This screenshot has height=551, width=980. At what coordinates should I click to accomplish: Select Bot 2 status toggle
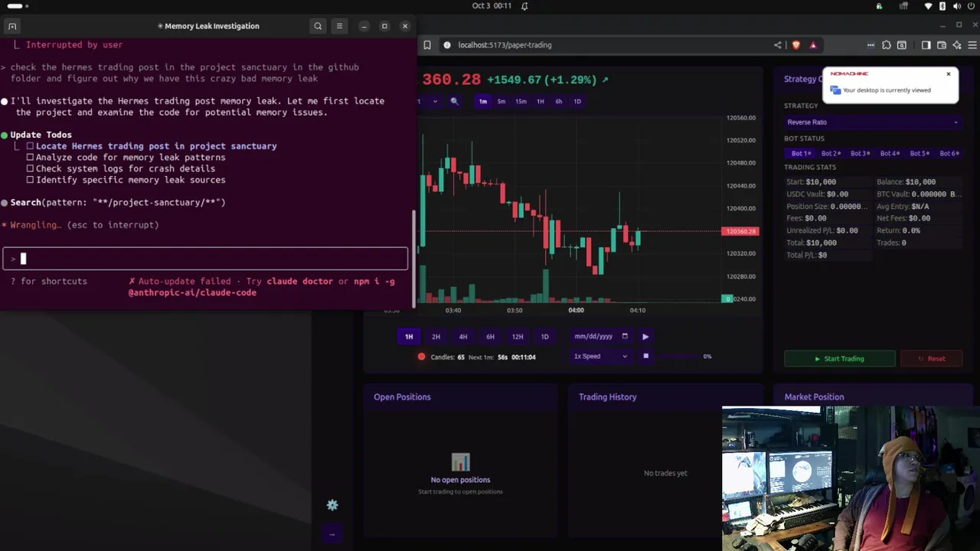tap(831, 154)
